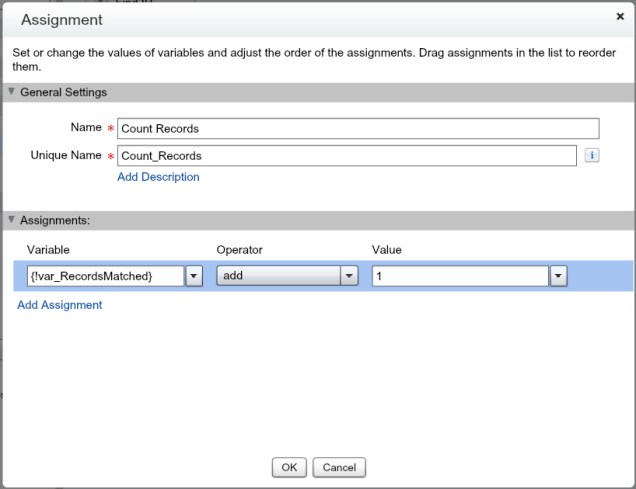Collapse the General Settings section triangle

(11, 92)
